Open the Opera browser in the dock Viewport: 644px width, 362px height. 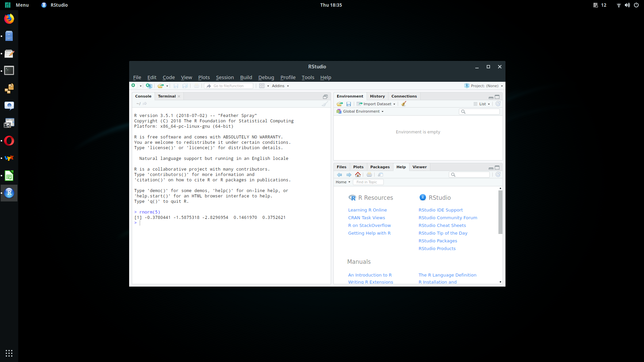click(x=9, y=141)
